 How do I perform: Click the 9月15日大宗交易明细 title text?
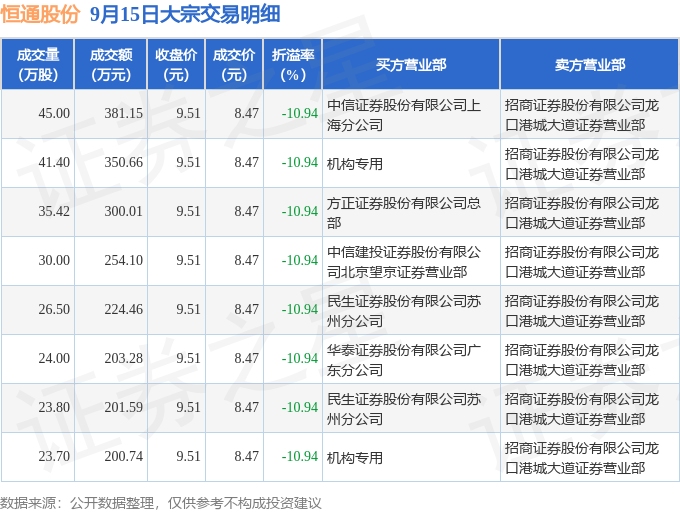[185, 14]
